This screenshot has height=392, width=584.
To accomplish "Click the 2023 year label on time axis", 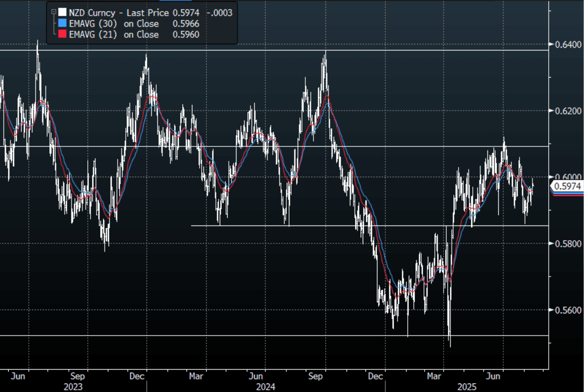I will click(x=73, y=387).
